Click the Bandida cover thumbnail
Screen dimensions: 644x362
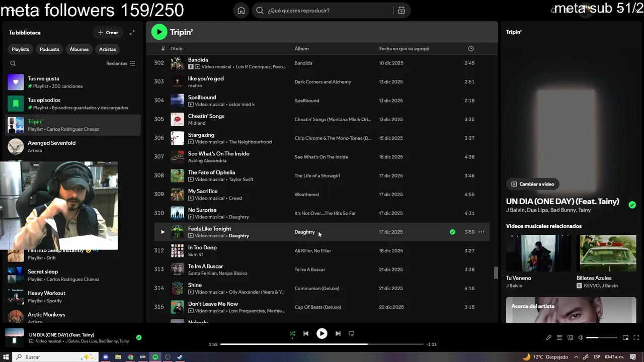(x=177, y=63)
